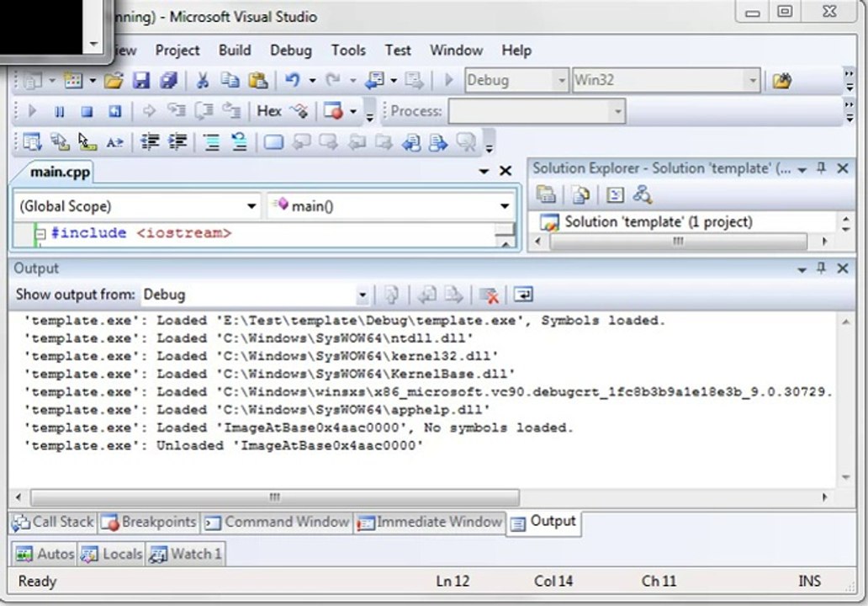Click the Save All icon

(168, 81)
